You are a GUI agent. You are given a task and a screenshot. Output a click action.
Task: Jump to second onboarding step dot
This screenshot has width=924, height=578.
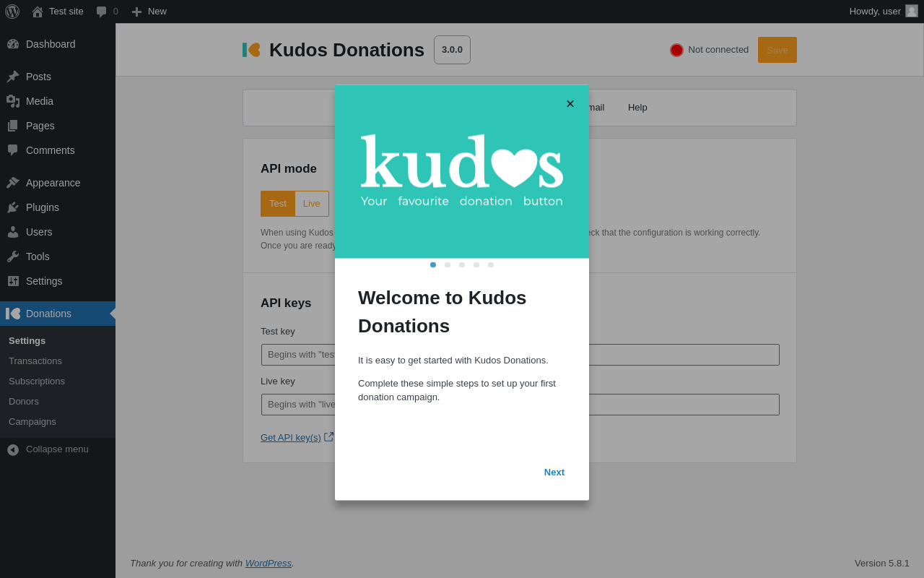click(x=448, y=264)
